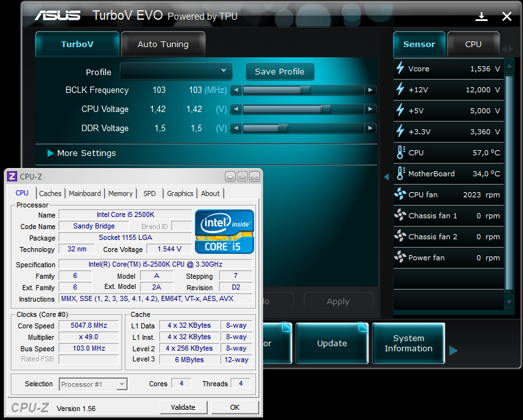Open the Graphics tab in CPU-Z
This screenshot has width=523, height=420.
180,193
